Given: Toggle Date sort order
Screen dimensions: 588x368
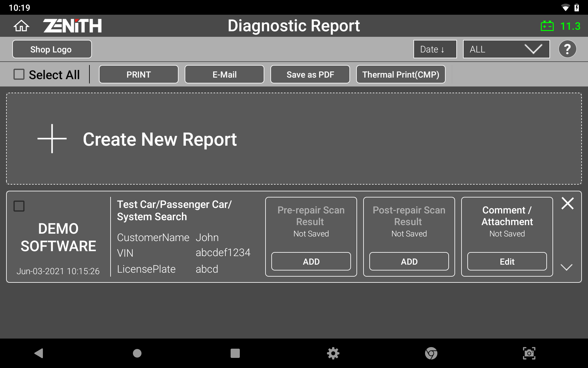Looking at the screenshot, I should pos(435,49).
